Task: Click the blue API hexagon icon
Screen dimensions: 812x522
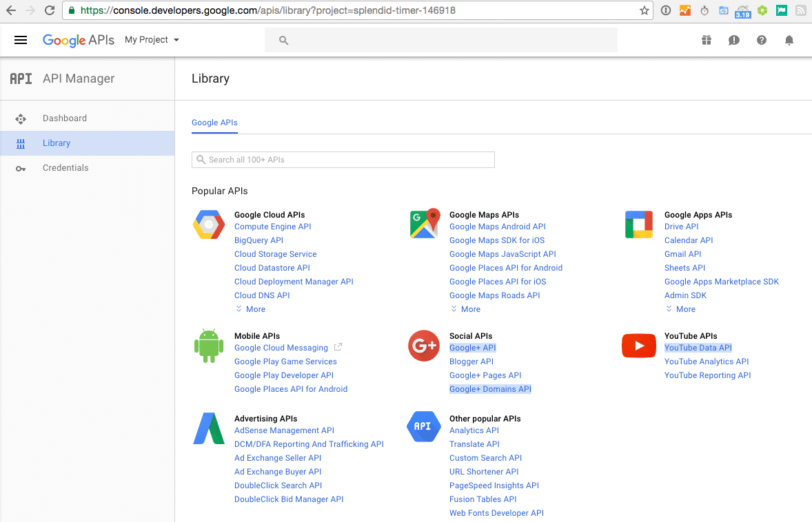Action: [423, 427]
